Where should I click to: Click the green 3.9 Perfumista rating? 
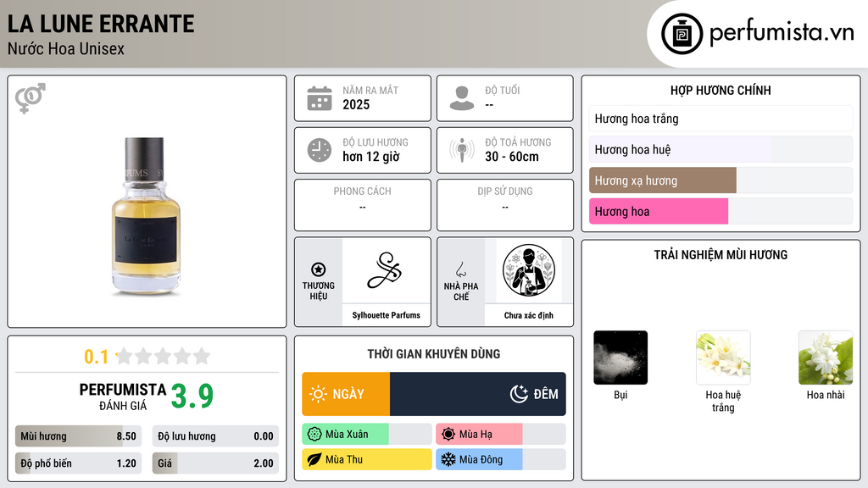click(x=192, y=396)
